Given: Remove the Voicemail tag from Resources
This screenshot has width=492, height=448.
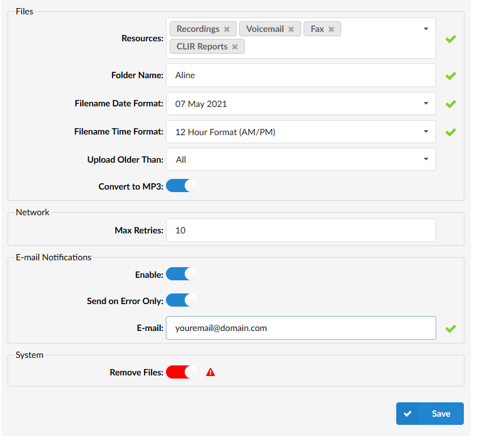Looking at the screenshot, I should (x=291, y=29).
